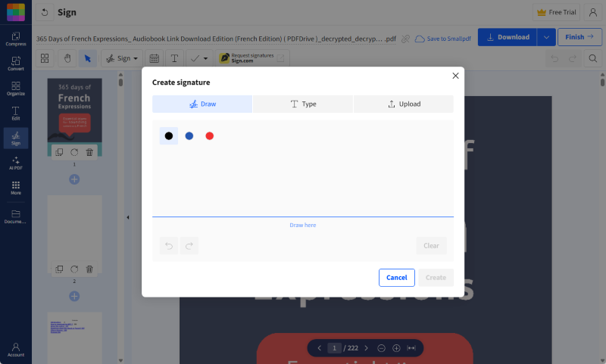Click Clear in signature dialog
The image size is (606, 364).
point(431,245)
